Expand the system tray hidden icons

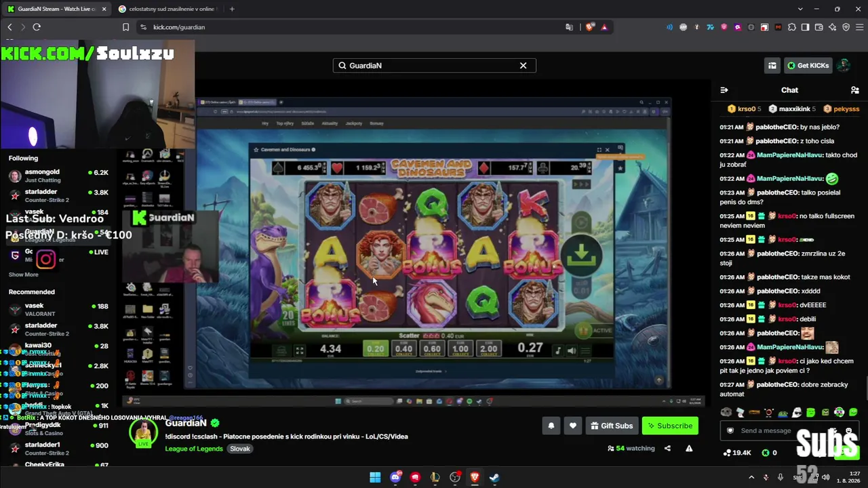tap(751, 477)
